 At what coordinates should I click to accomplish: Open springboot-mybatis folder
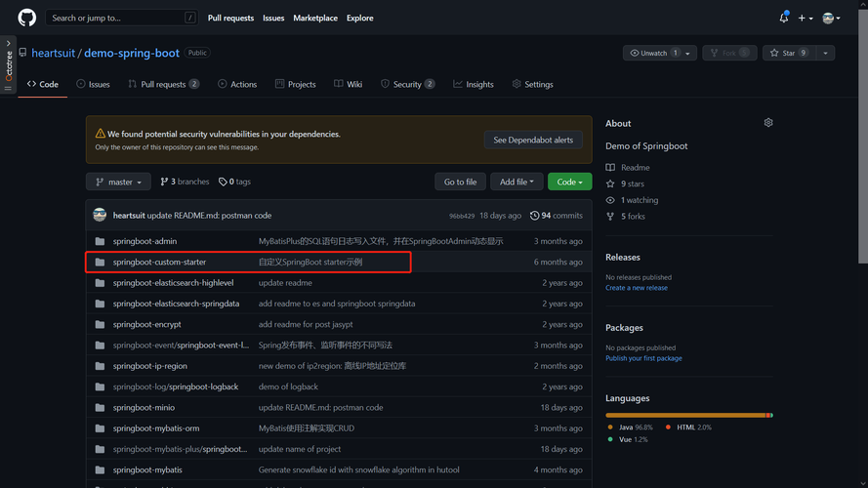[147, 469]
